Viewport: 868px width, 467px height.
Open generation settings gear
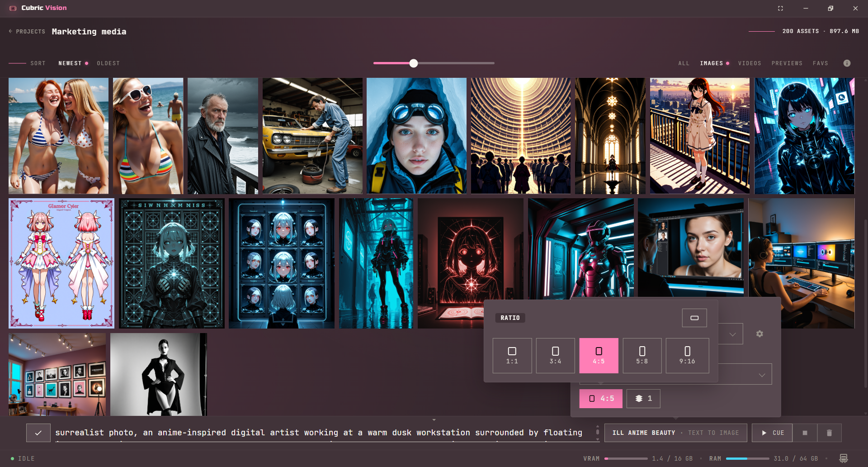pyautogui.click(x=759, y=334)
